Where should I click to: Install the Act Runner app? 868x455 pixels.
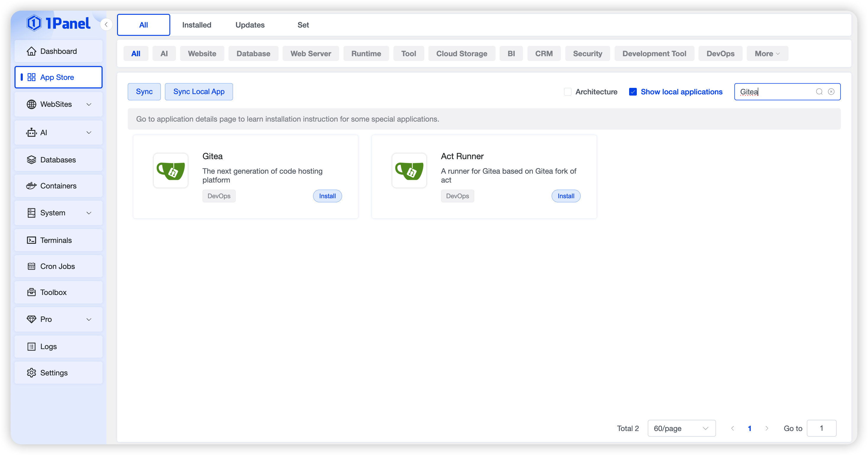(x=566, y=196)
